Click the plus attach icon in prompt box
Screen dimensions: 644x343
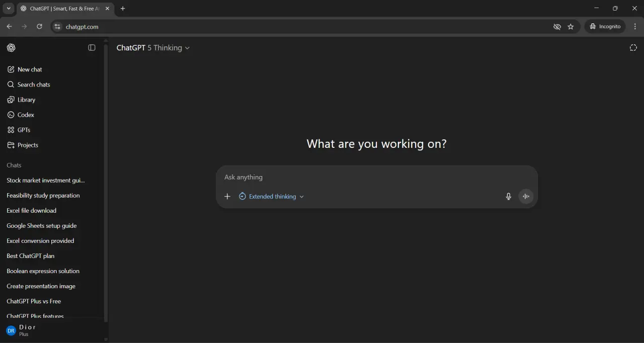pyautogui.click(x=227, y=197)
